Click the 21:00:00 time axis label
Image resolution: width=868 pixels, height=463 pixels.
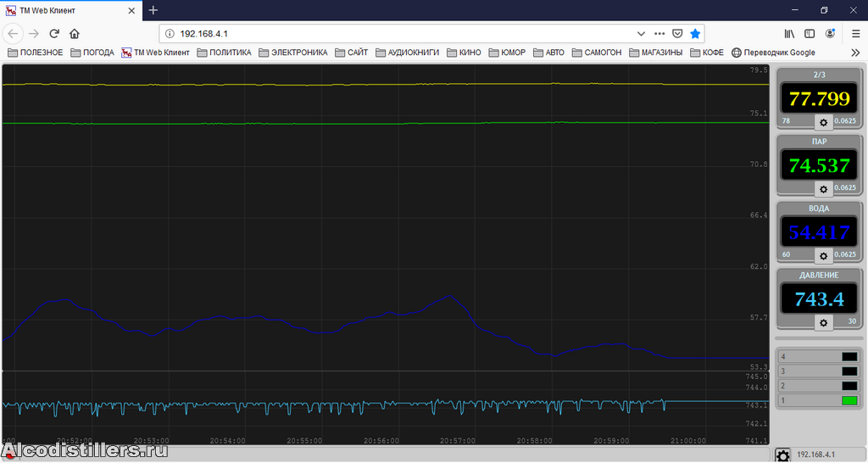pyautogui.click(x=688, y=441)
